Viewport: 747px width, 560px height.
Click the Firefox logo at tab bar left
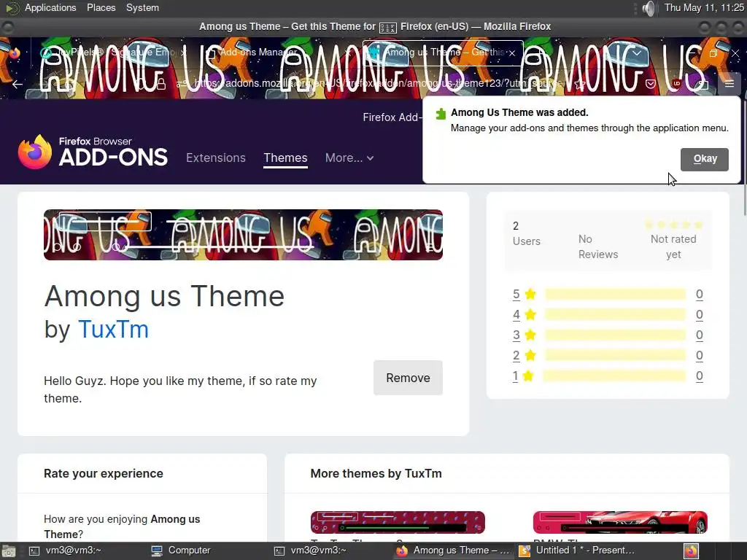coord(15,52)
